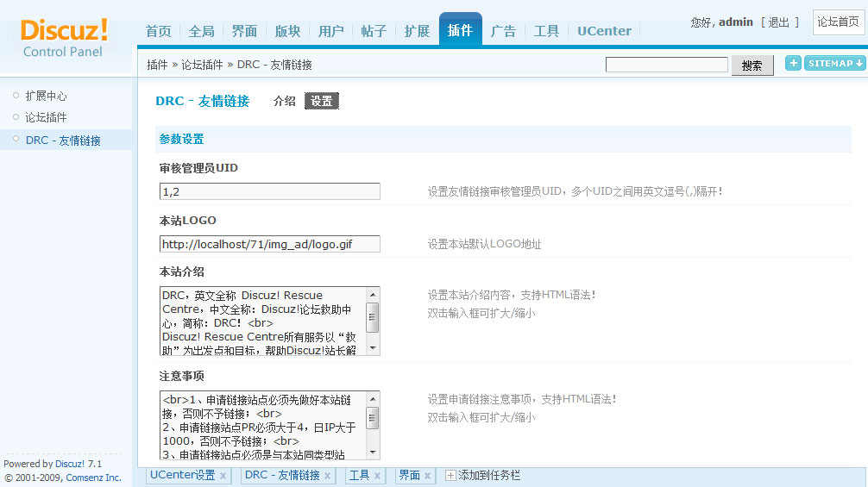The width and height of the screenshot is (868, 487).
Task: Click 论坛插件 in the breadcrumb
Action: 202,65
